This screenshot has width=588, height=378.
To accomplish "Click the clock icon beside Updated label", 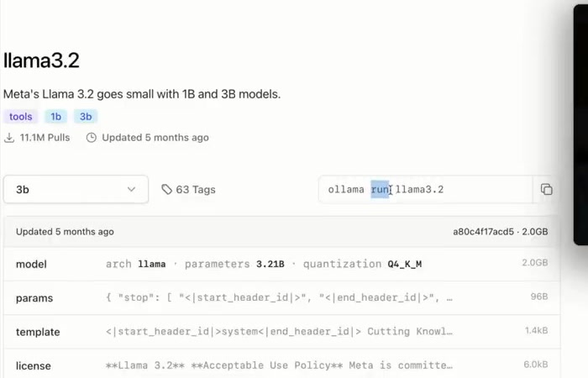I will click(x=92, y=138).
